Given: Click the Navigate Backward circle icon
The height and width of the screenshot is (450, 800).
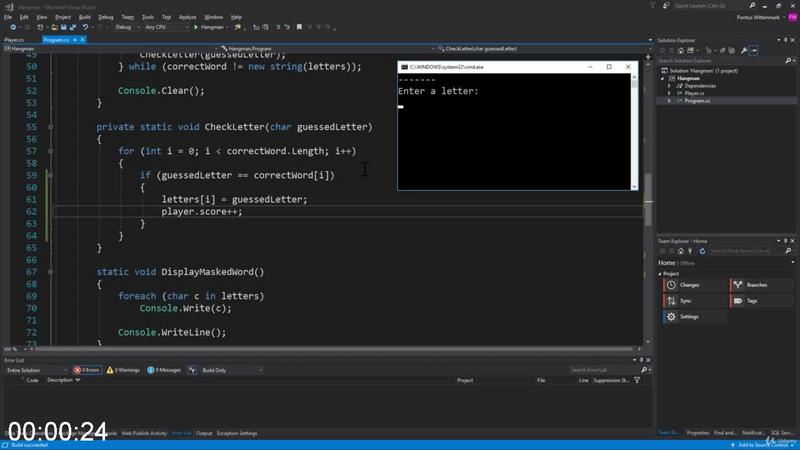Looking at the screenshot, I should pos(13,27).
